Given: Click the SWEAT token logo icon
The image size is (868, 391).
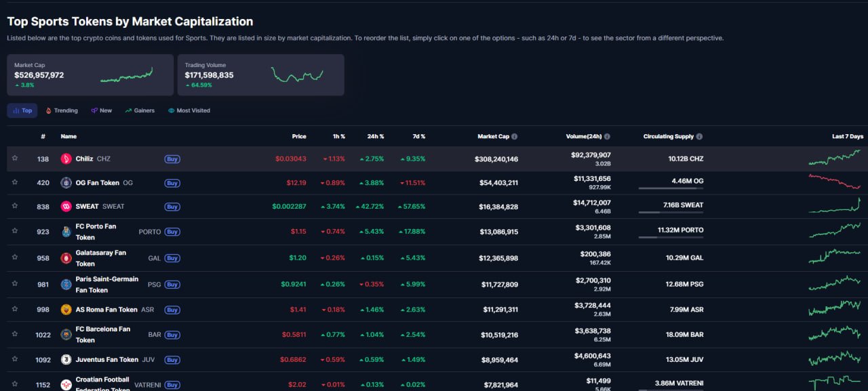Looking at the screenshot, I should [x=66, y=206].
